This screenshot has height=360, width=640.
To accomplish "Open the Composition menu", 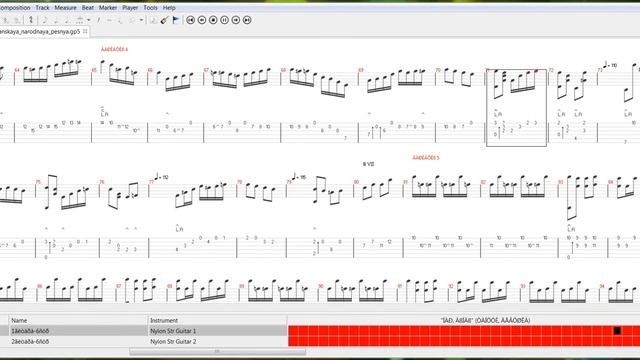I will [x=15, y=7].
